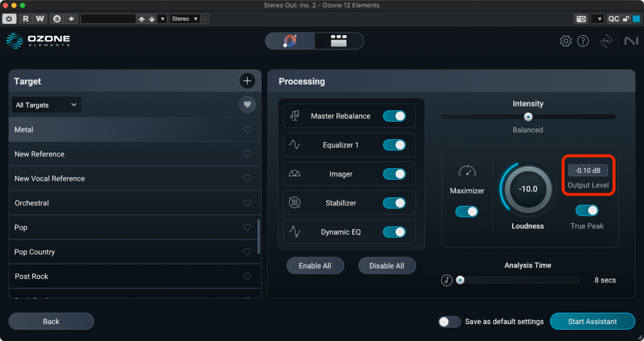Click the Disable All button
The height and width of the screenshot is (341, 644).
click(x=387, y=266)
